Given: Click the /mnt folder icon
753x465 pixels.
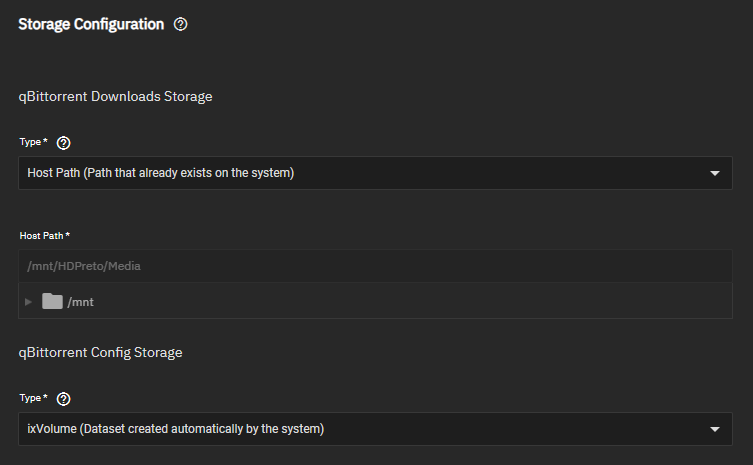Looking at the screenshot, I should pos(52,301).
